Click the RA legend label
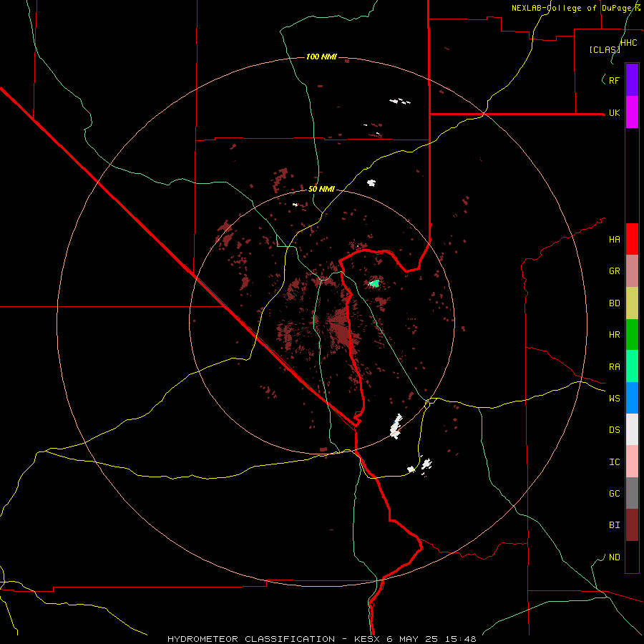Viewport: 644px width, 644px height. pos(614,367)
